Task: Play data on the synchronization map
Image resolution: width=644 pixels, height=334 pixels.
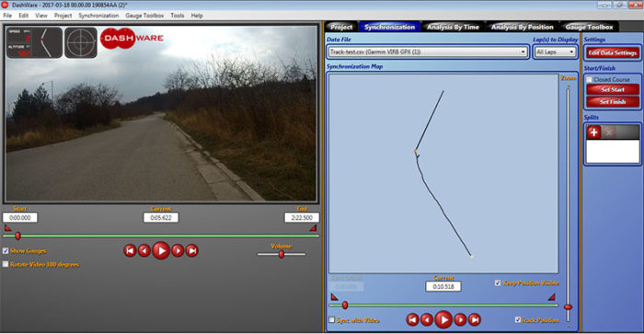Action: click(x=443, y=319)
